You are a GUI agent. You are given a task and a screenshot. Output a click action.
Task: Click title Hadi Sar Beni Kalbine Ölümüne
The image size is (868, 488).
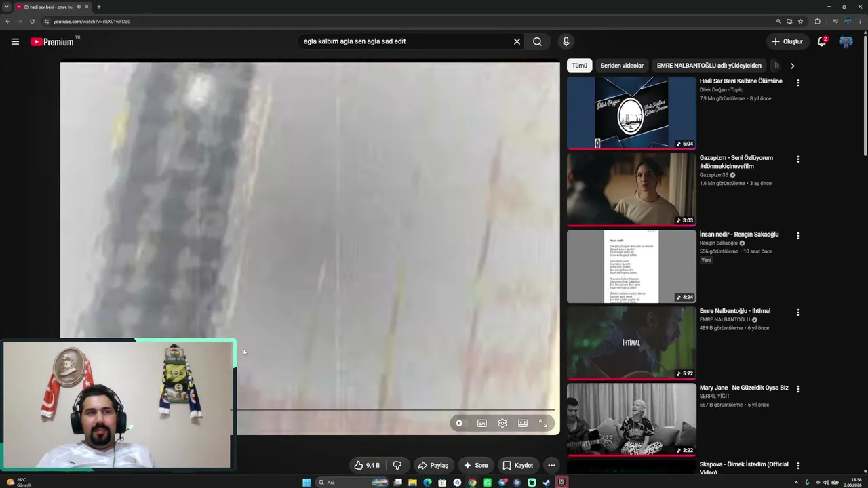pyautogui.click(x=741, y=81)
